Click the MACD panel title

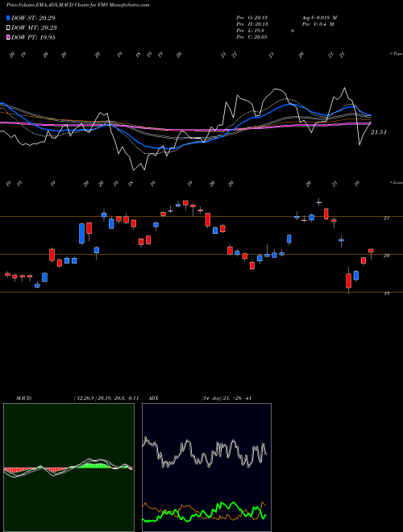pyautogui.click(x=23, y=398)
